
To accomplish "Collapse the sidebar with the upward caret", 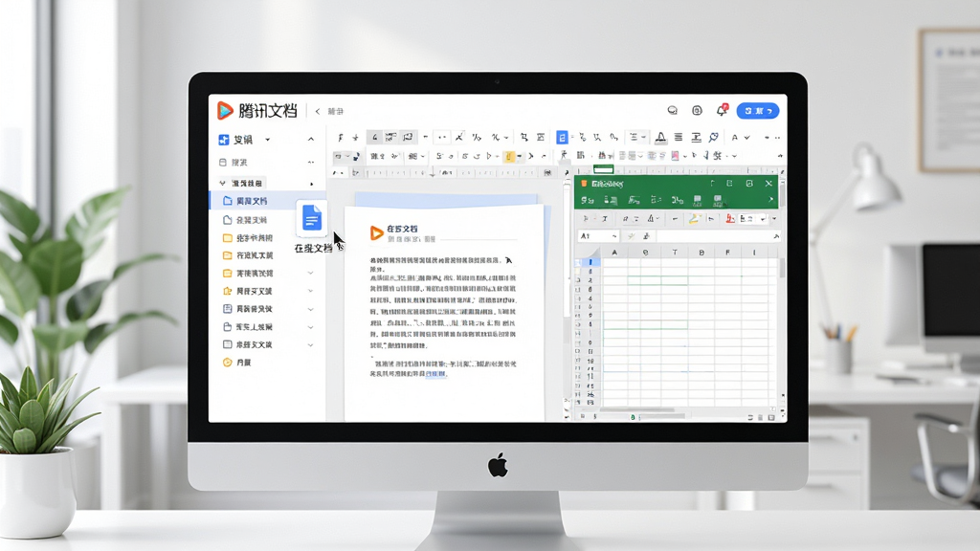I will pyautogui.click(x=311, y=140).
